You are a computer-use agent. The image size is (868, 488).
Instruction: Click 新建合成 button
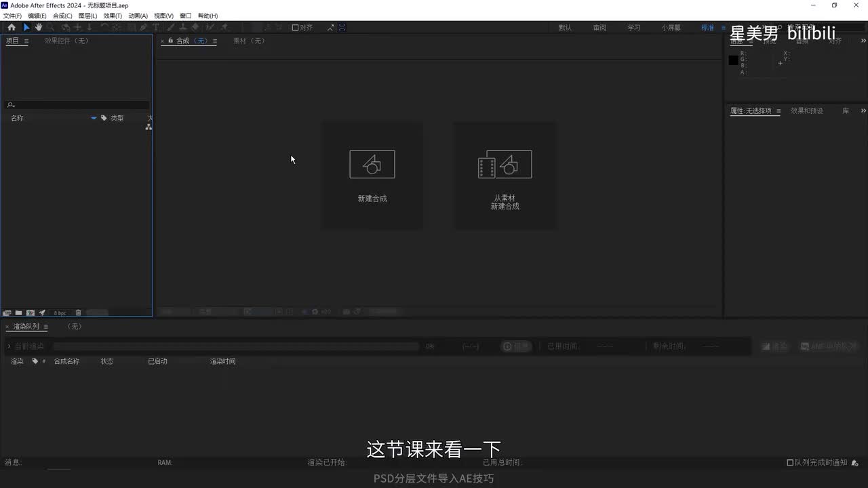click(372, 176)
